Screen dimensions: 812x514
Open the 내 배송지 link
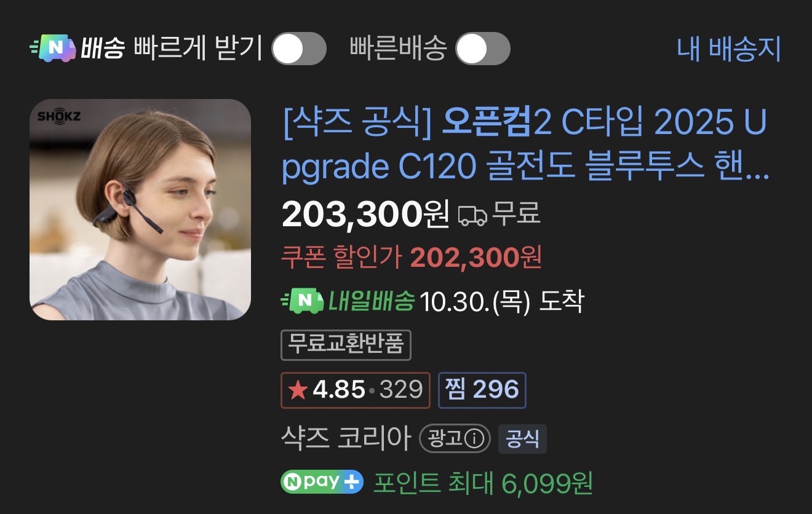pos(729,49)
